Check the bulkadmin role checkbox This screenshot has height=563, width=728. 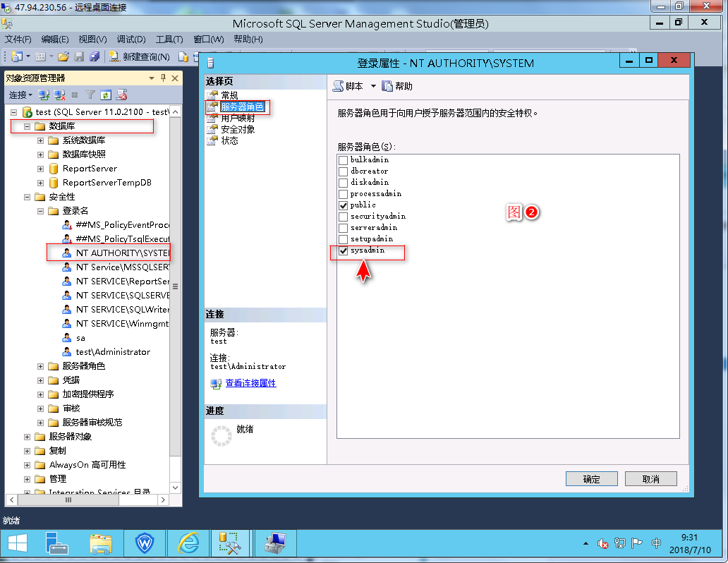(x=343, y=160)
